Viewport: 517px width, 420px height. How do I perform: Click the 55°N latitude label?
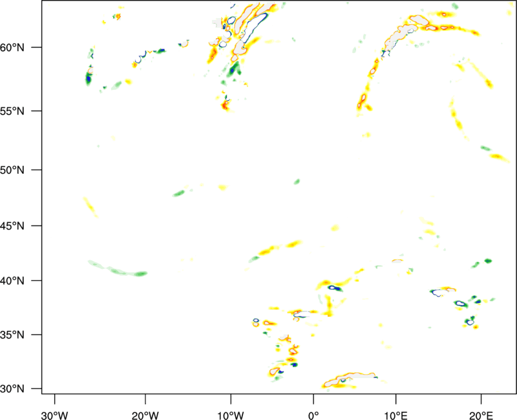(12, 111)
